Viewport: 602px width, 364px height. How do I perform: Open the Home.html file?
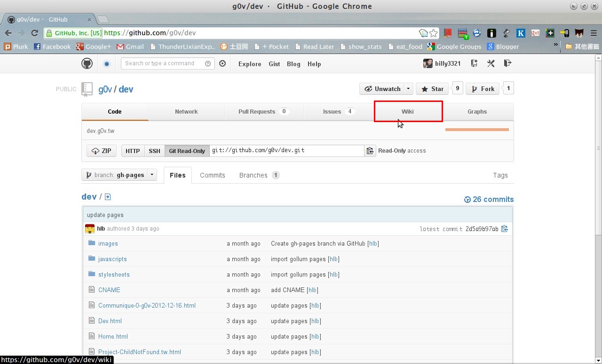point(113,336)
